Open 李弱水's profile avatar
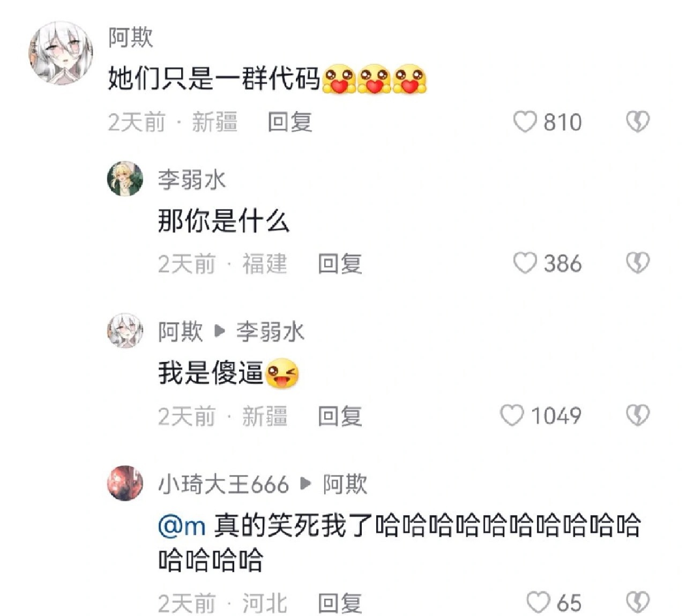Screen dimensions: 686x616 (125, 179)
